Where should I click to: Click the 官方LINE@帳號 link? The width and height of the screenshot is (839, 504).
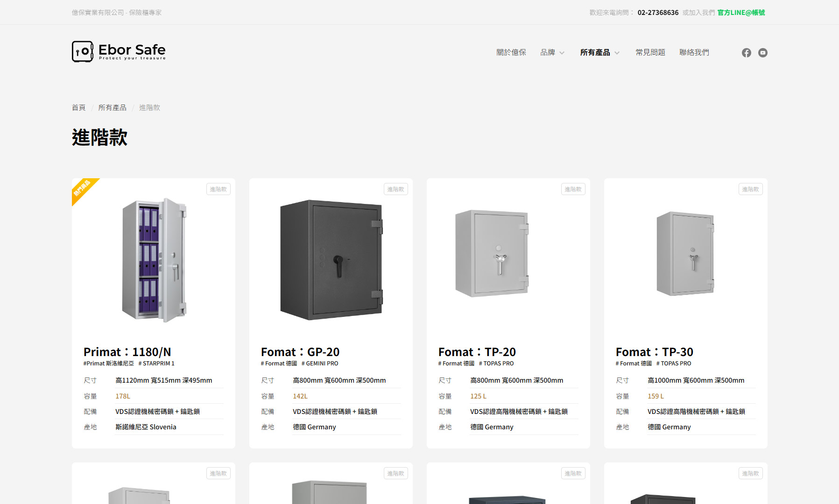(x=741, y=13)
